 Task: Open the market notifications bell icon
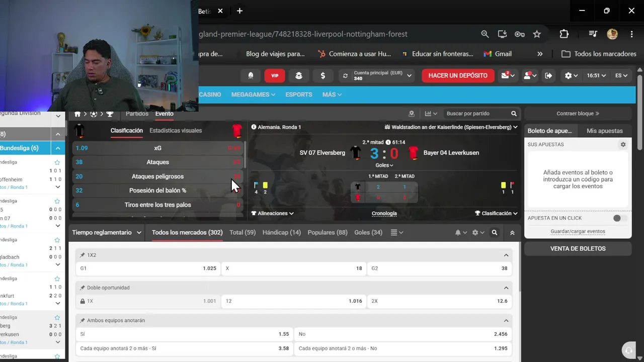[x=460, y=233]
